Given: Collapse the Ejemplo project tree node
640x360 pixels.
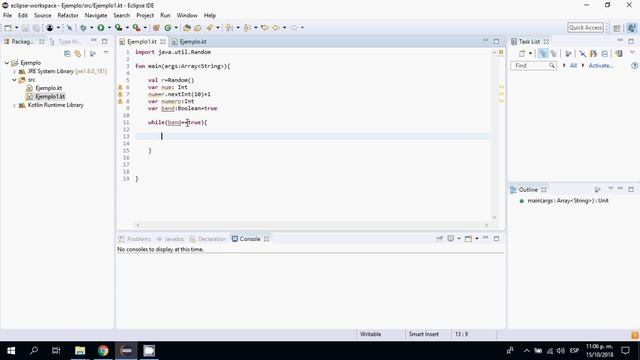Looking at the screenshot, I should pyautogui.click(x=7, y=63).
